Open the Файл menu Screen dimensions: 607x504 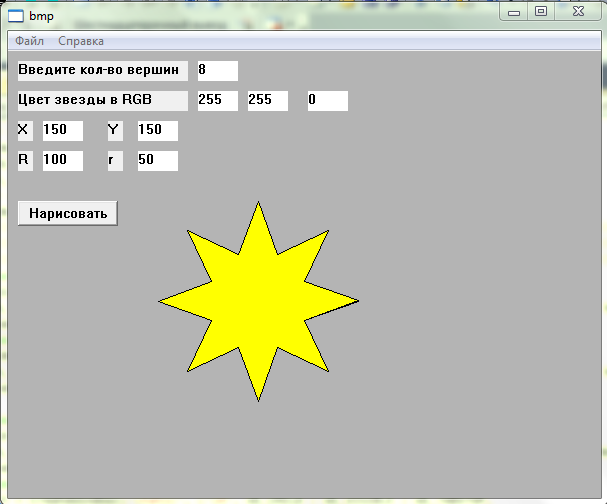tap(29, 41)
